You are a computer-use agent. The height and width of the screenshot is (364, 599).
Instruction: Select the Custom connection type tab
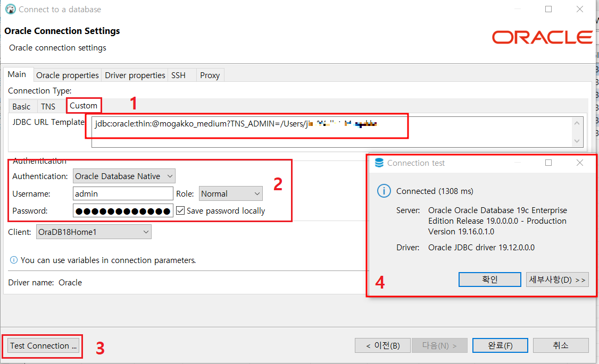(x=84, y=106)
